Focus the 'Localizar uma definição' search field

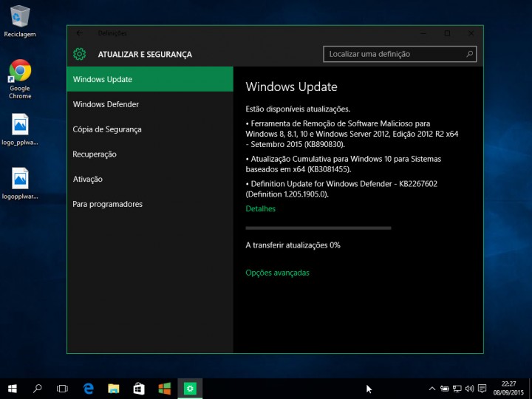point(400,54)
